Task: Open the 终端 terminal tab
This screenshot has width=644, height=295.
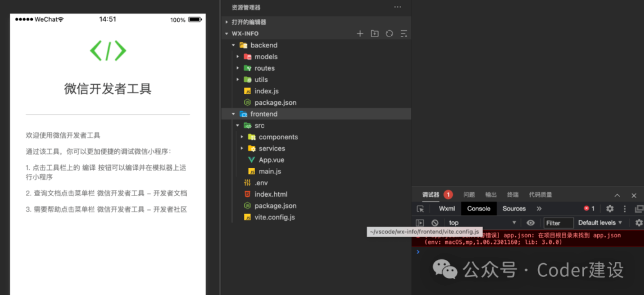Action: click(x=513, y=195)
